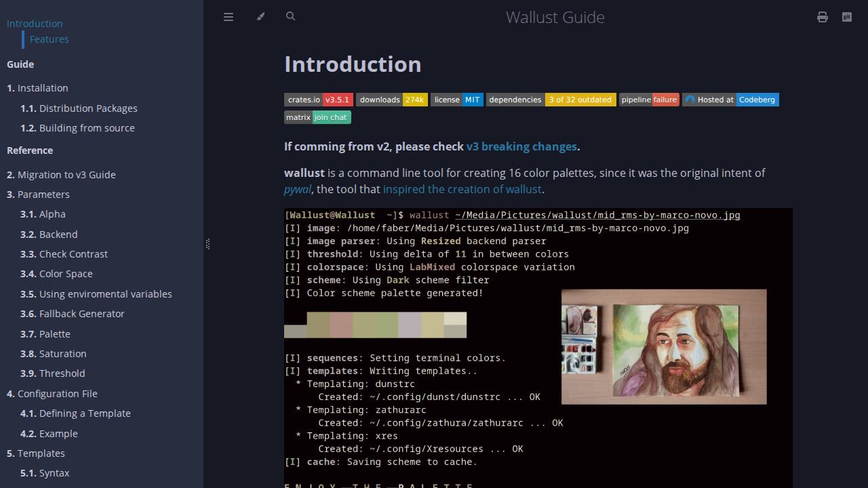Image resolution: width=868 pixels, height=488 pixels.
Task: Open the theme picker paintbrush icon
Action: click(260, 17)
